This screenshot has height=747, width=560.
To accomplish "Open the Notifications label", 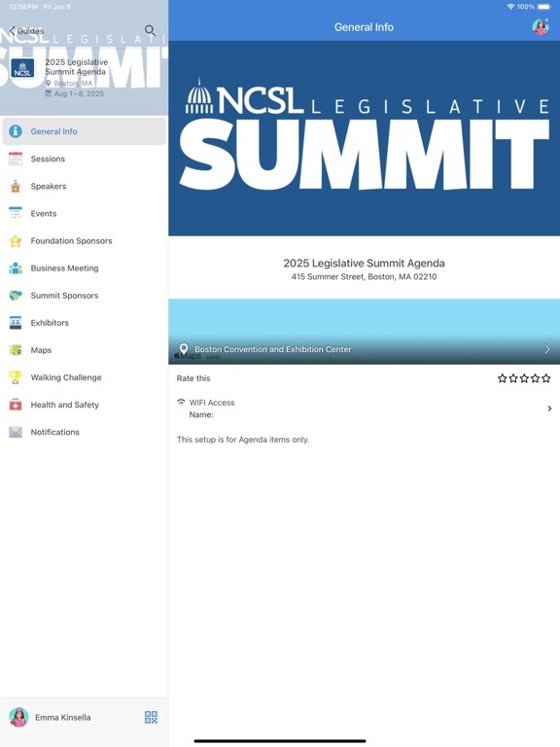I will coord(54,432).
